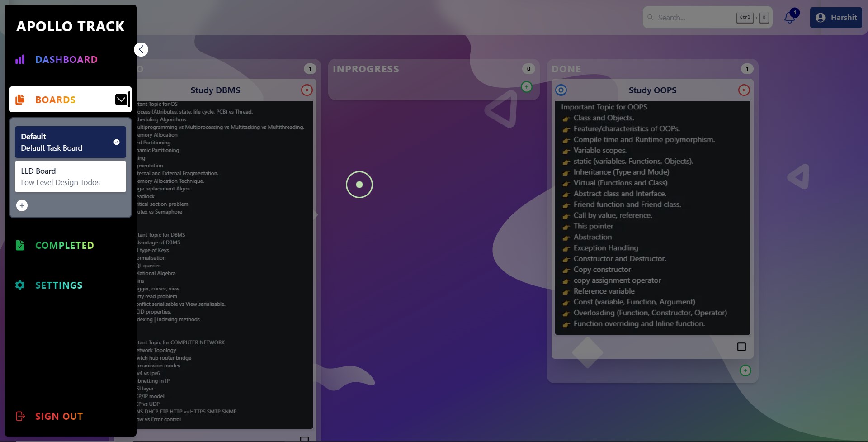The image size is (868, 442).
Task: Select the LLD Board
Action: (x=70, y=176)
